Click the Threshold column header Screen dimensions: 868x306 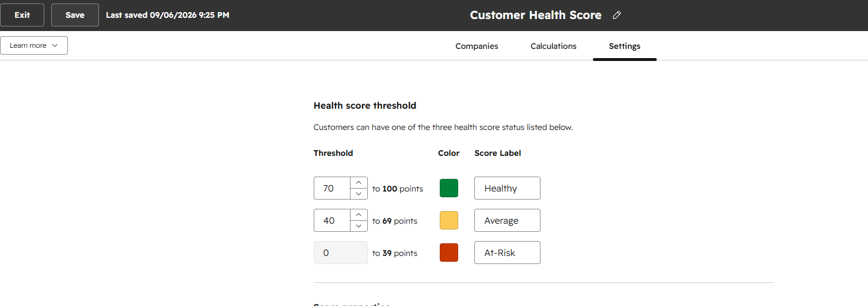pos(333,153)
